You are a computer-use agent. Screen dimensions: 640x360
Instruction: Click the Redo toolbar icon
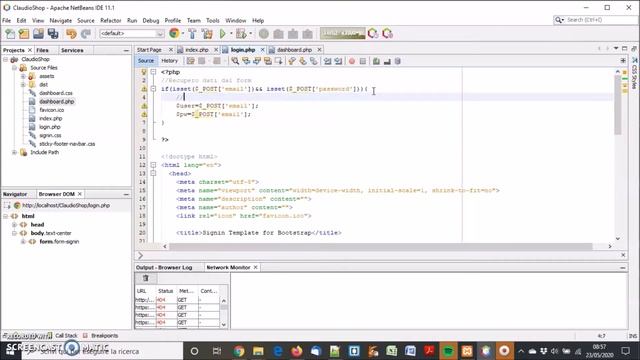coord(86,33)
